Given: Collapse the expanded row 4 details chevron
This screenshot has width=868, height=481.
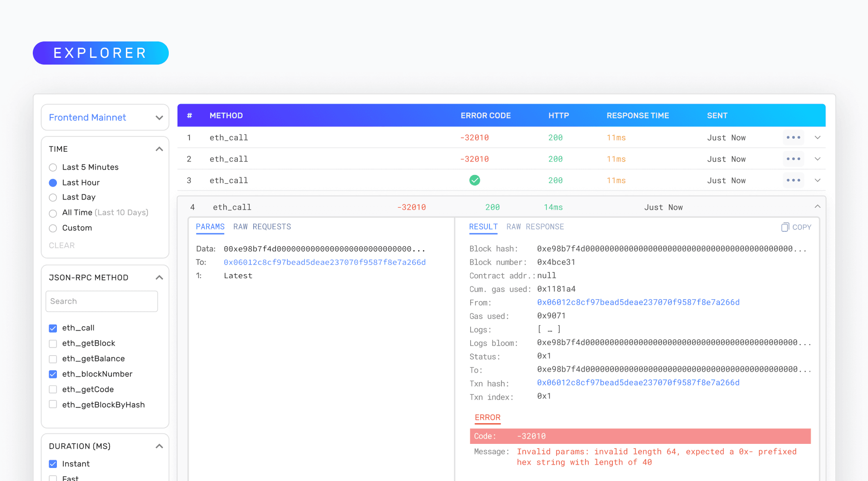Looking at the screenshot, I should 817,207.
